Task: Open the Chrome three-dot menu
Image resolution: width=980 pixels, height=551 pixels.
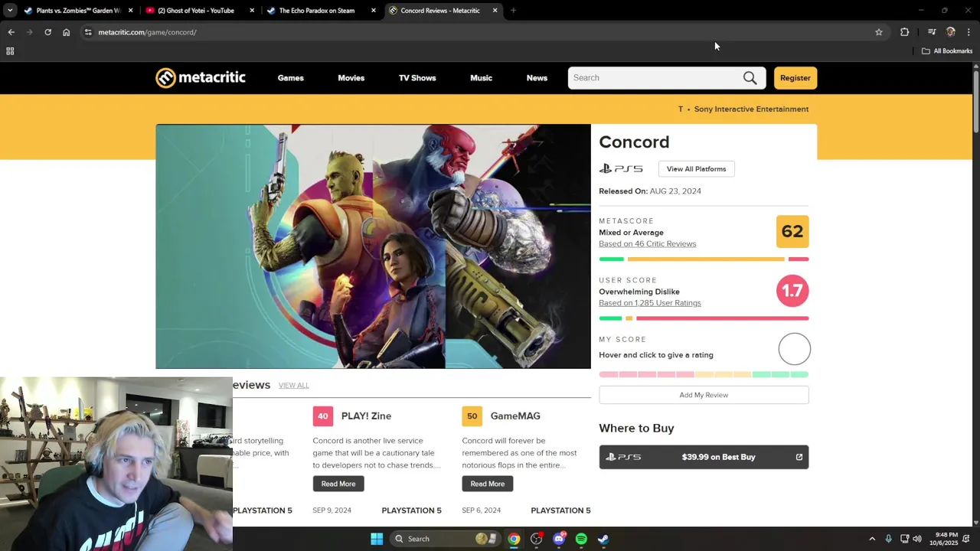Action: point(969,32)
